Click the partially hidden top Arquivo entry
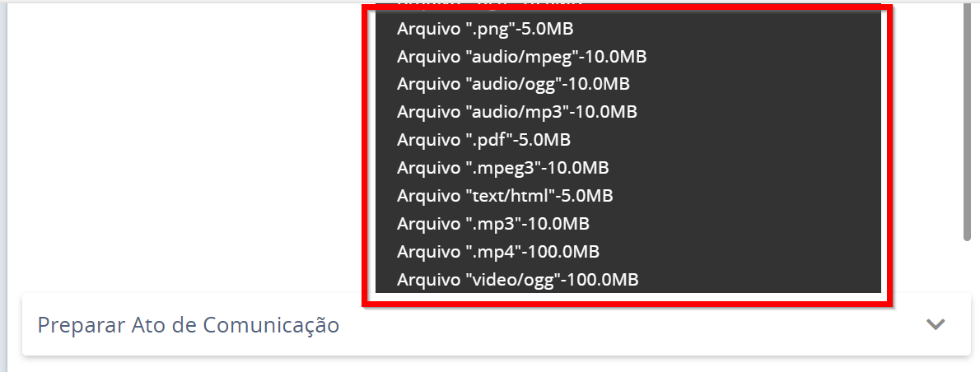The width and height of the screenshot is (980, 372). [x=491, y=4]
